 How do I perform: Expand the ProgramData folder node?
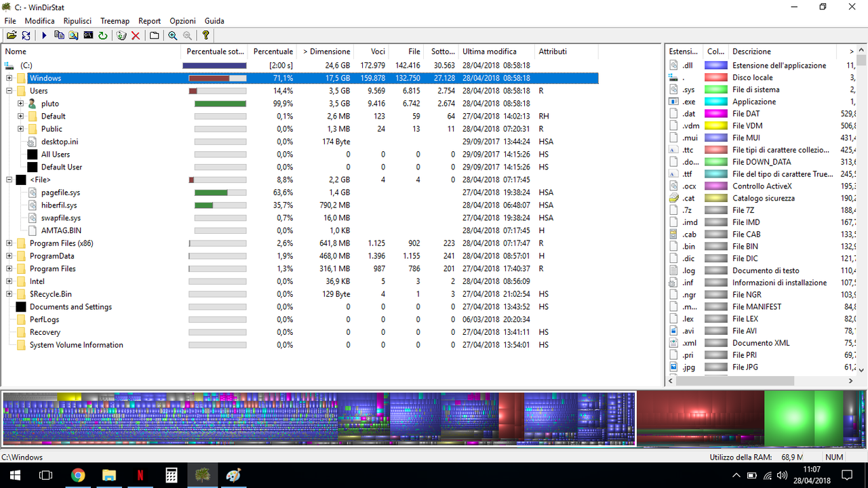tap(9, 256)
